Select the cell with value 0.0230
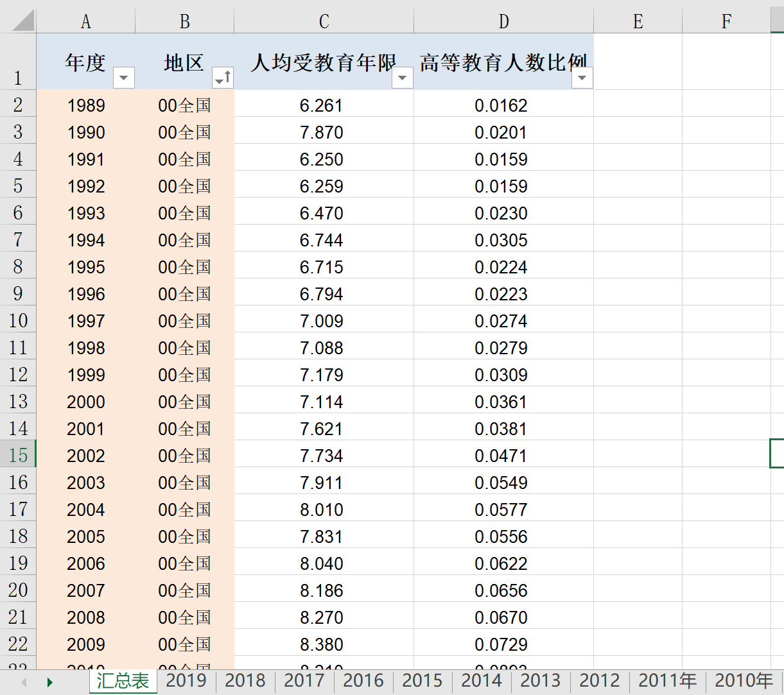 click(x=504, y=212)
